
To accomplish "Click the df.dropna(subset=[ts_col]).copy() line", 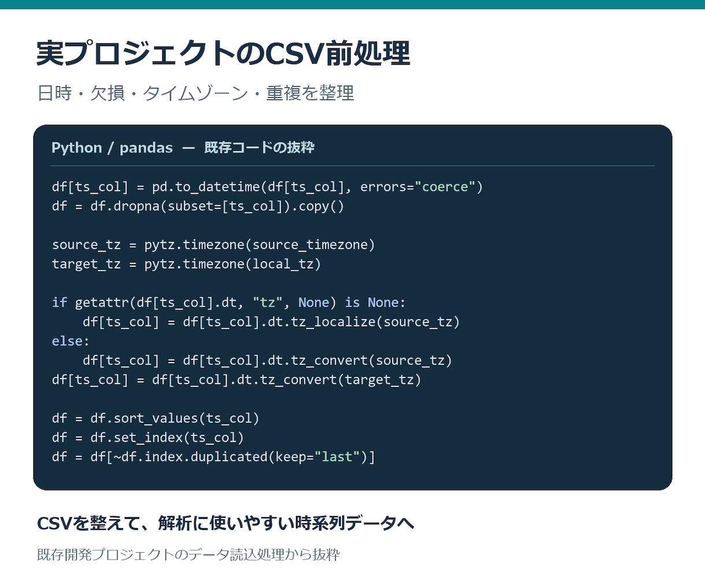I will (198, 206).
